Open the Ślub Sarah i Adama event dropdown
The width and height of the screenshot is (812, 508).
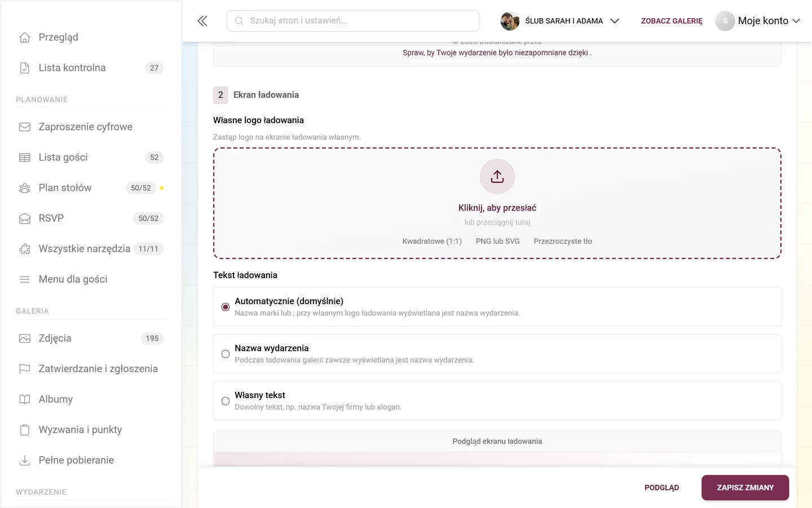[560, 21]
